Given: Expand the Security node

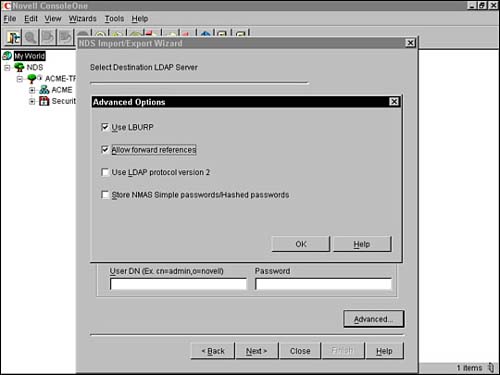Looking at the screenshot, I should point(32,101).
